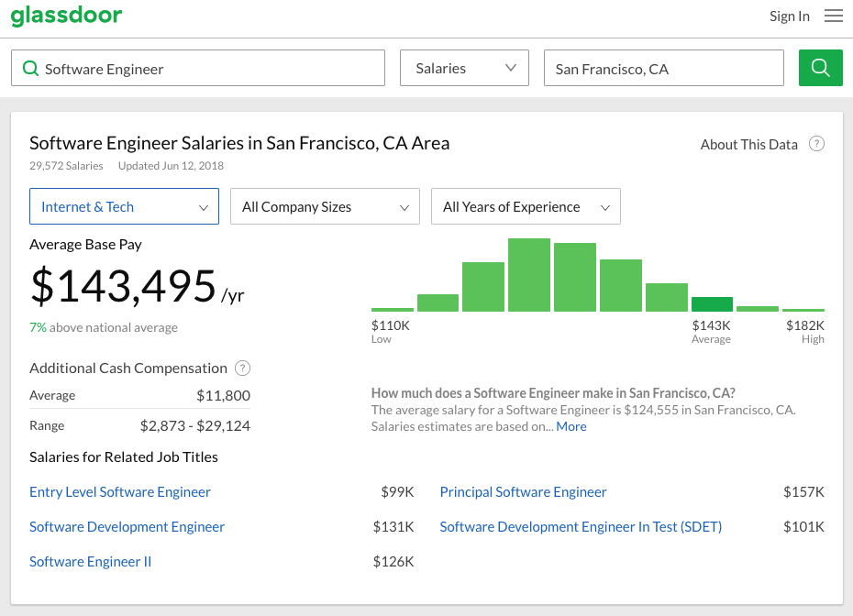Click the Sign In link
This screenshot has height=616, width=853.
click(x=789, y=16)
